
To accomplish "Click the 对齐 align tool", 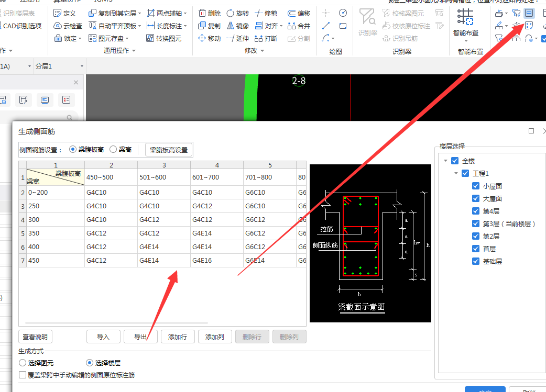I will pos(266,26).
